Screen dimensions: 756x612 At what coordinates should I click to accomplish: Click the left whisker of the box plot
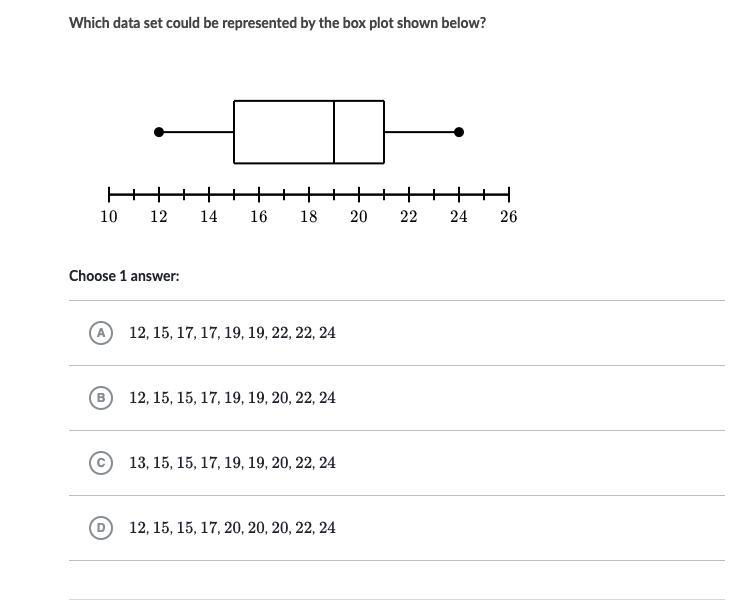pyautogui.click(x=197, y=132)
